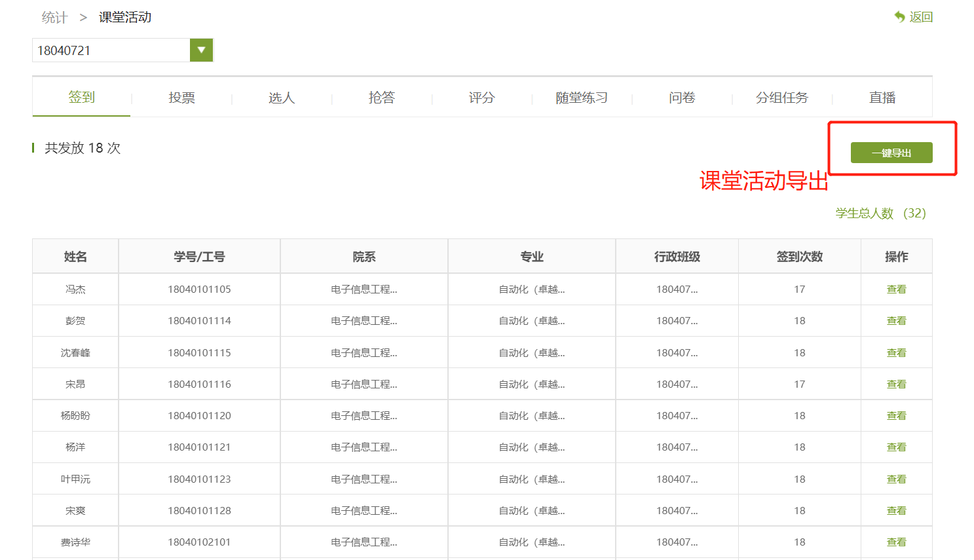The image size is (974, 560).
Task: Go to the 评分 tab
Action: (x=481, y=98)
